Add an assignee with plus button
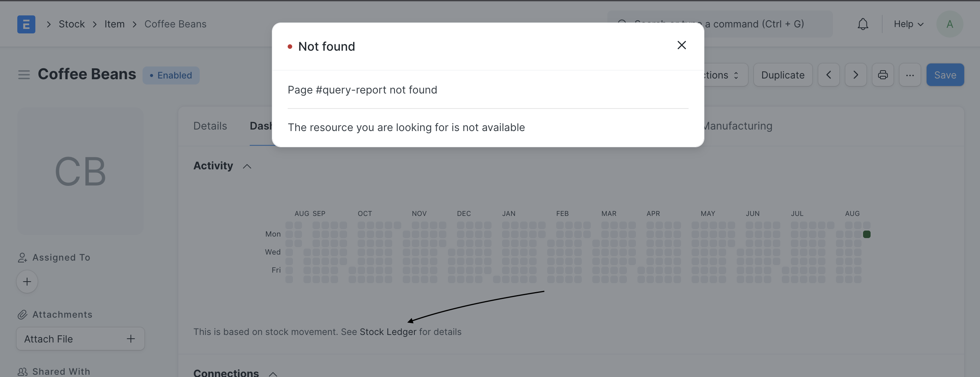Viewport: 980px width, 377px height. coord(27,282)
